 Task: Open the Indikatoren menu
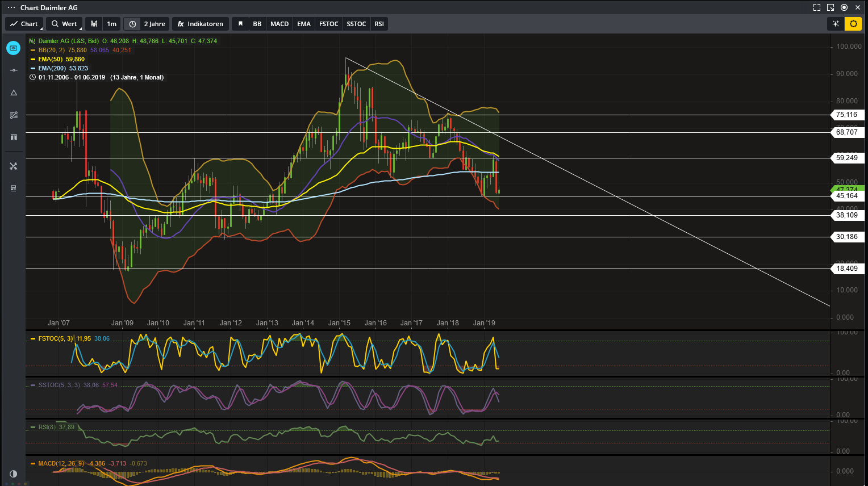pos(200,24)
